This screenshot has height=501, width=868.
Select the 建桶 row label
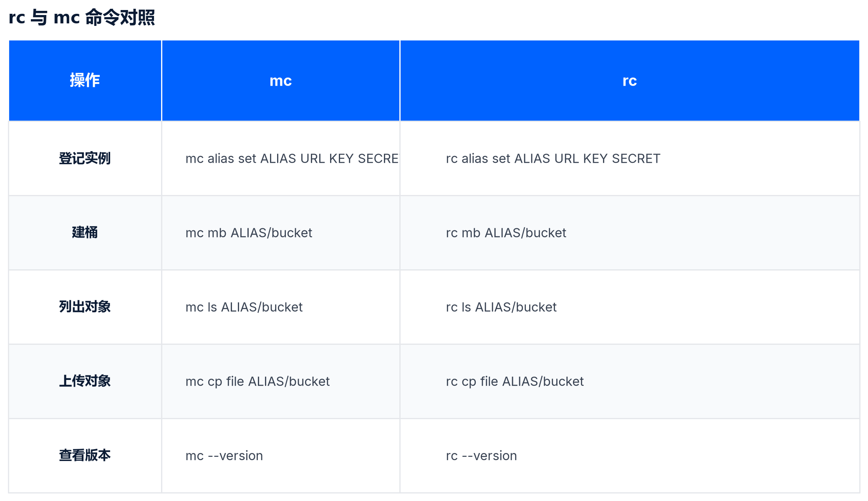(x=85, y=233)
